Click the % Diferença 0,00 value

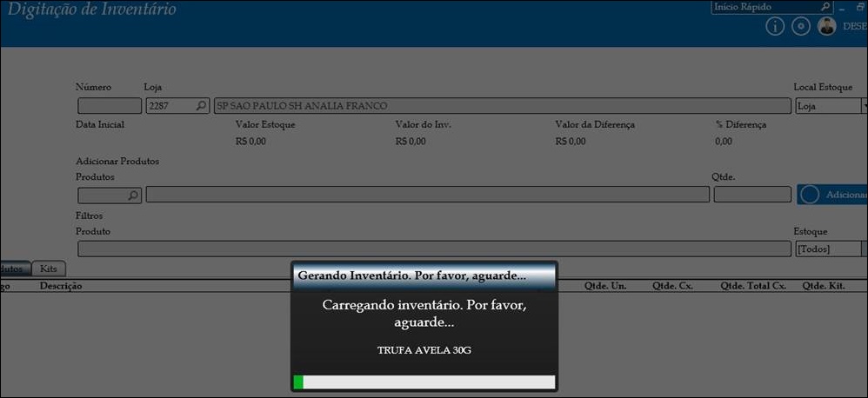point(723,142)
